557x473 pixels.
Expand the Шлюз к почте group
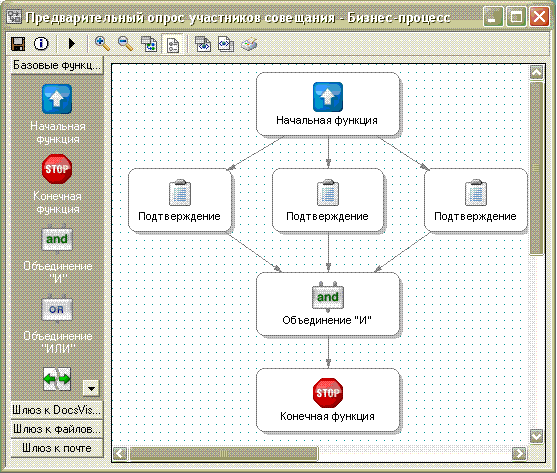pos(57,448)
